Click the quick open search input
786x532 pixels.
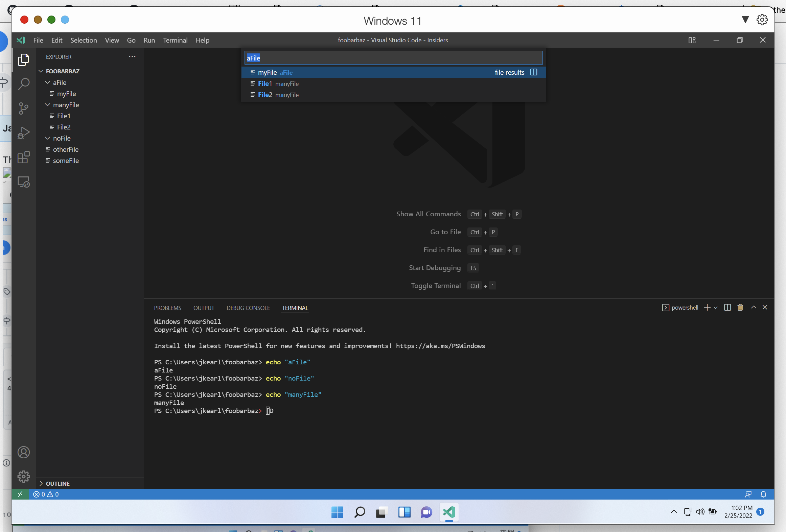coord(393,58)
